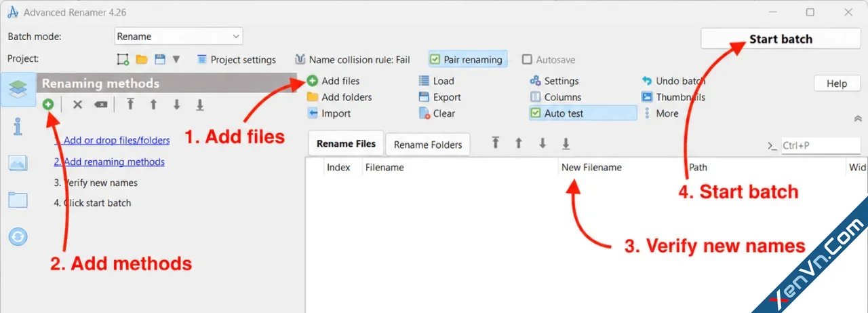Move file to top in file list toolbar
This screenshot has width=868, height=313.
pos(496,143)
